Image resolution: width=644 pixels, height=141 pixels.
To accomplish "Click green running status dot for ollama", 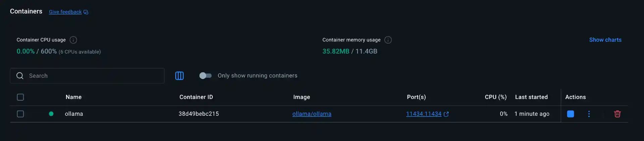I will tap(51, 114).
